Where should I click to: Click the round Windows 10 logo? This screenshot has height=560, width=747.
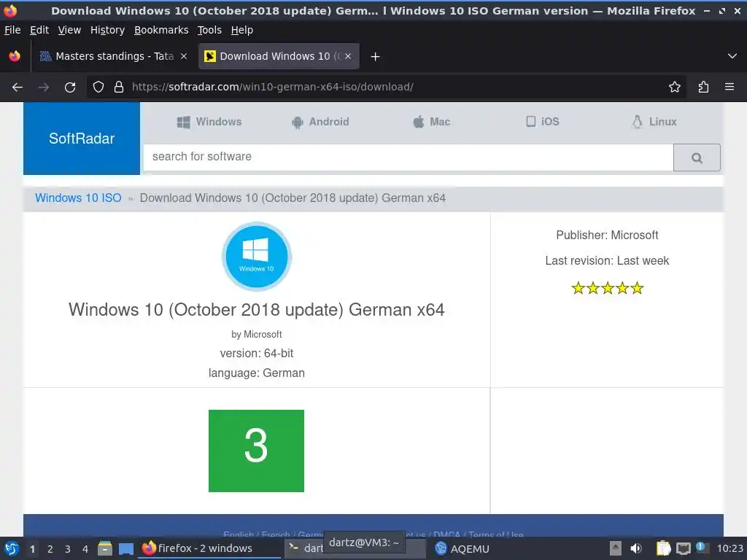(x=257, y=256)
